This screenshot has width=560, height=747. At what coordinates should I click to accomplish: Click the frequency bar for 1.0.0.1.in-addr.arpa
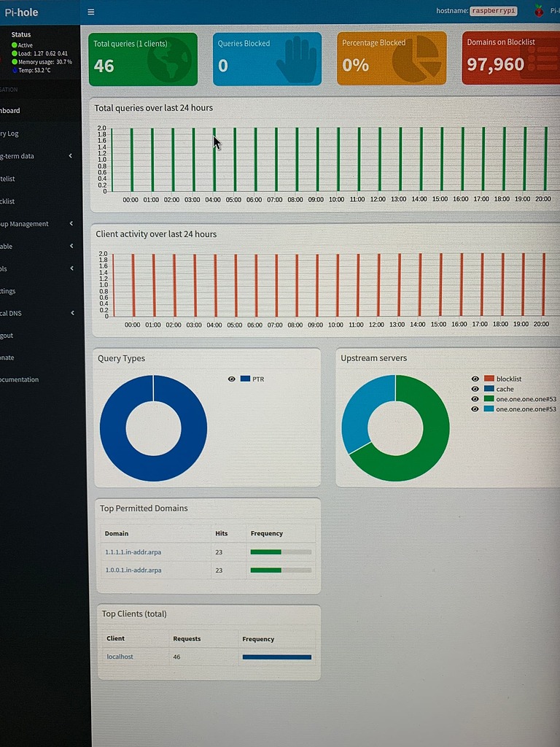pos(281,570)
